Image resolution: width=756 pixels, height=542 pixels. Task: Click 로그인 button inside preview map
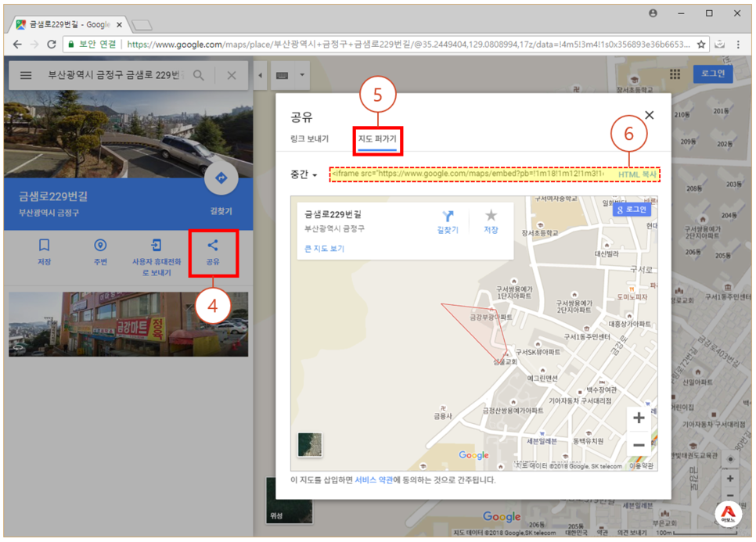click(632, 210)
